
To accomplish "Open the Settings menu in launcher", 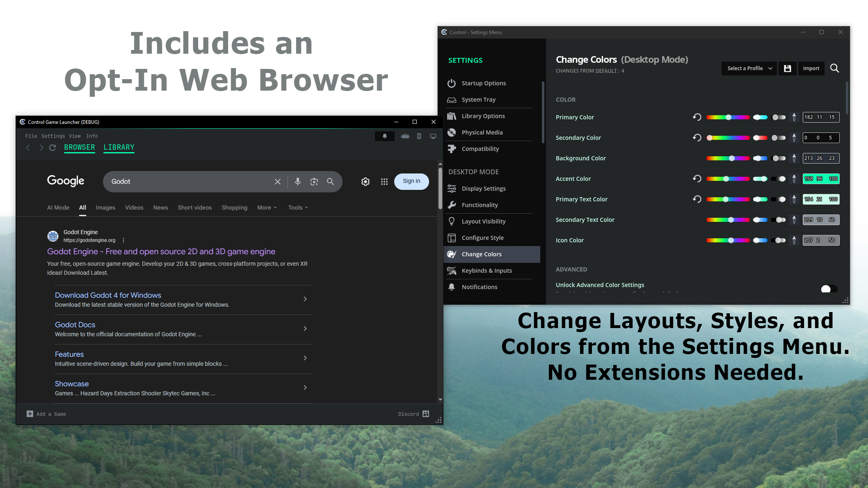I will 53,136.
